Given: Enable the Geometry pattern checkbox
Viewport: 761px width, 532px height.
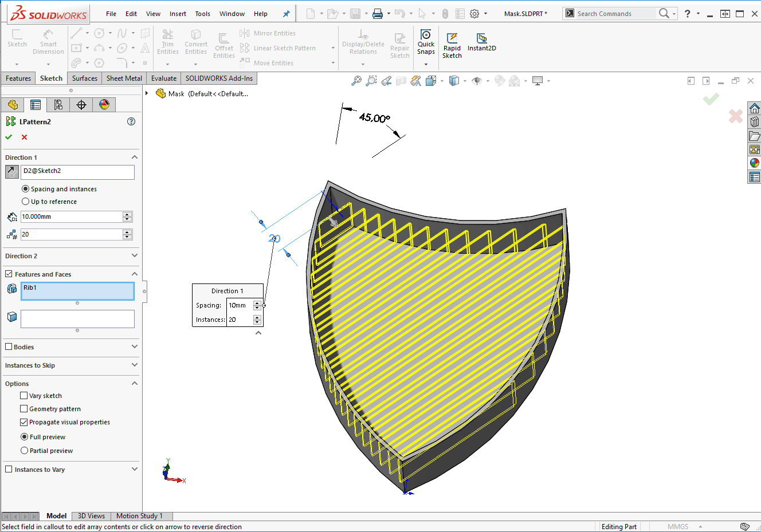Looking at the screenshot, I should (x=24, y=409).
